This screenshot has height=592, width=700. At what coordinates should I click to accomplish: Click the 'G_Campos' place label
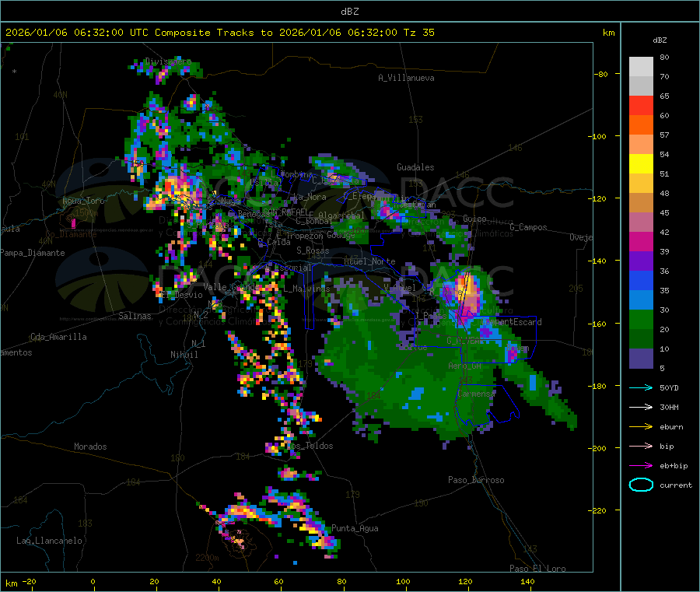coord(528,227)
